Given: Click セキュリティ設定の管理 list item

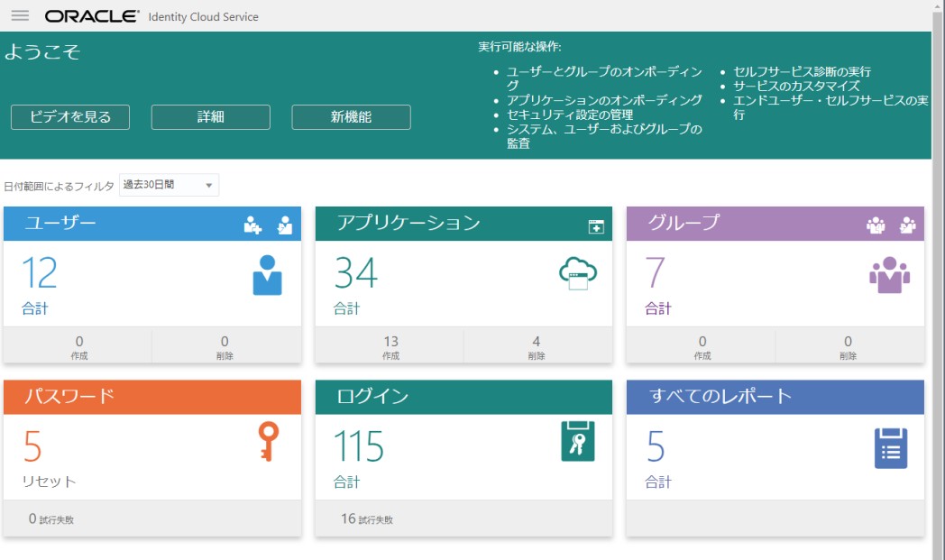Looking at the screenshot, I should 570,115.
